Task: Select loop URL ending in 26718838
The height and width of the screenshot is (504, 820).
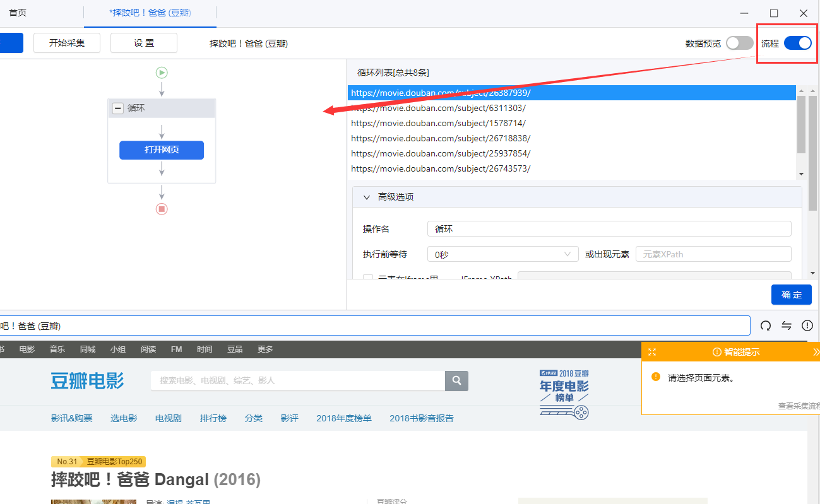Action: [x=571, y=138]
